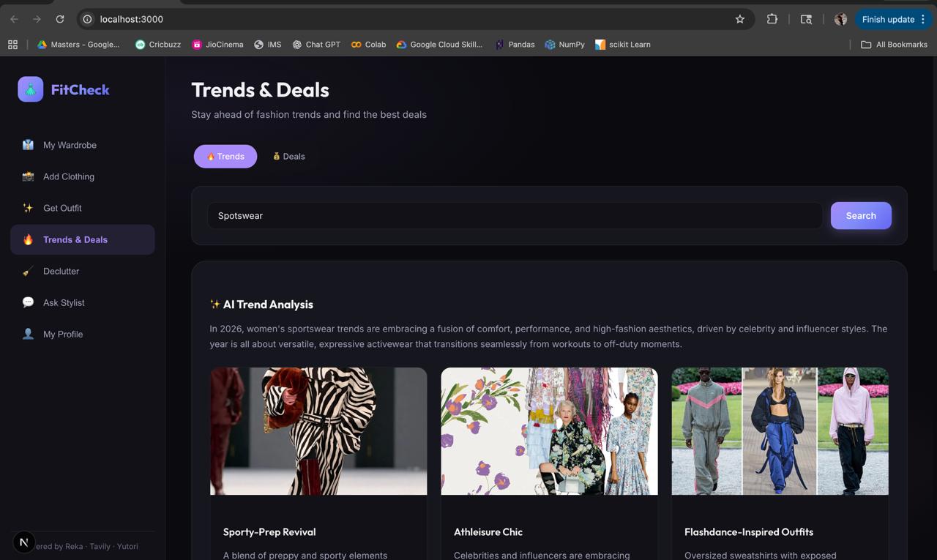Click the browser back arrow
The height and width of the screenshot is (560, 937).
coord(14,19)
